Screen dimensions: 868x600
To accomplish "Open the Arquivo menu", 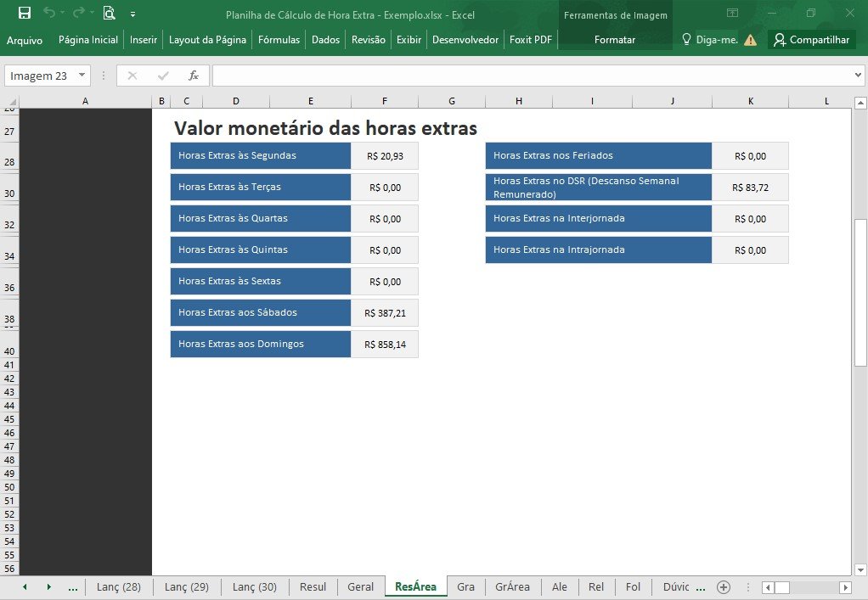I will tap(25, 40).
